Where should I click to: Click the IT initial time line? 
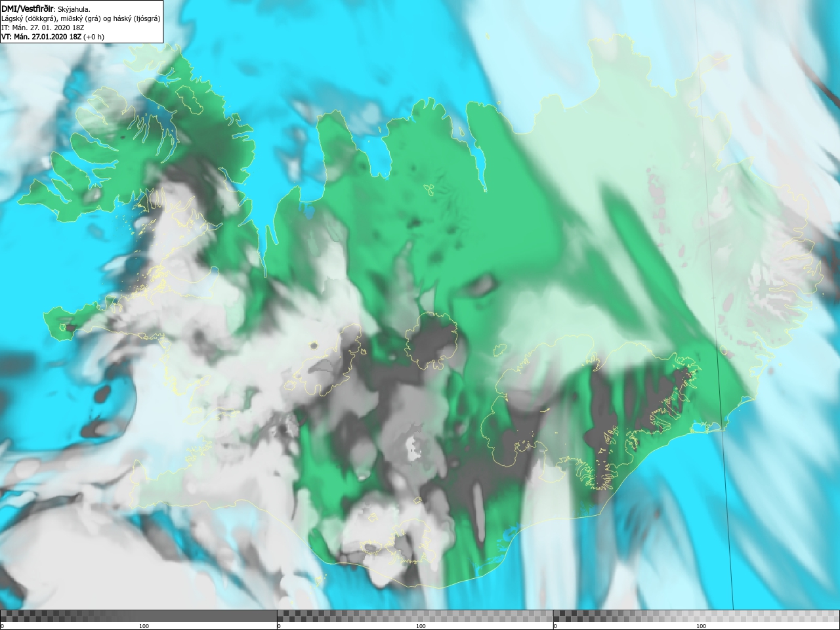(43, 28)
